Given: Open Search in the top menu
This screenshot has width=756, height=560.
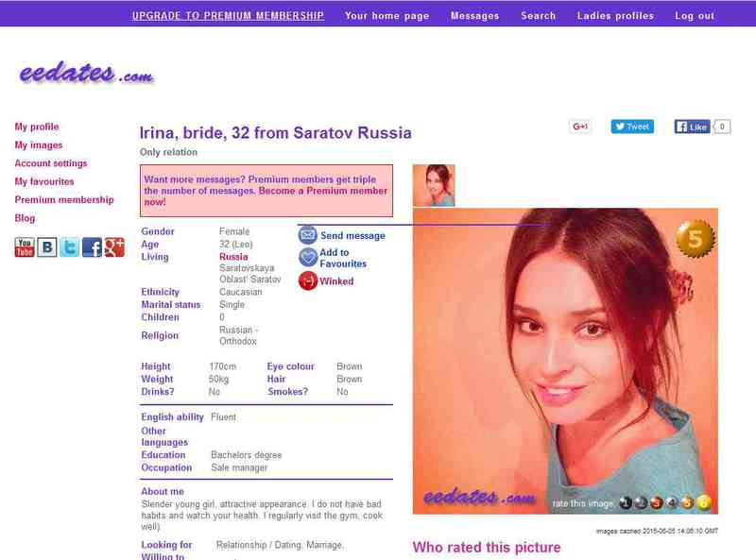Looking at the screenshot, I should pos(538,16).
